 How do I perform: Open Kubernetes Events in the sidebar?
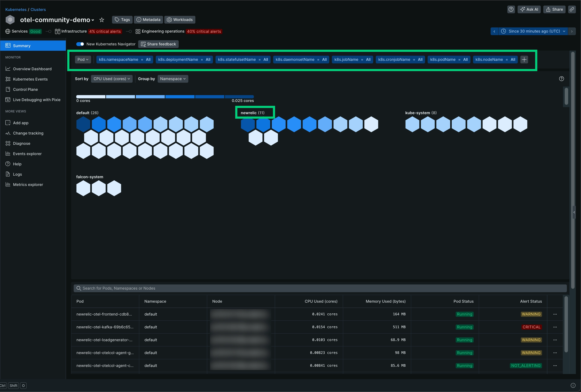click(x=30, y=79)
